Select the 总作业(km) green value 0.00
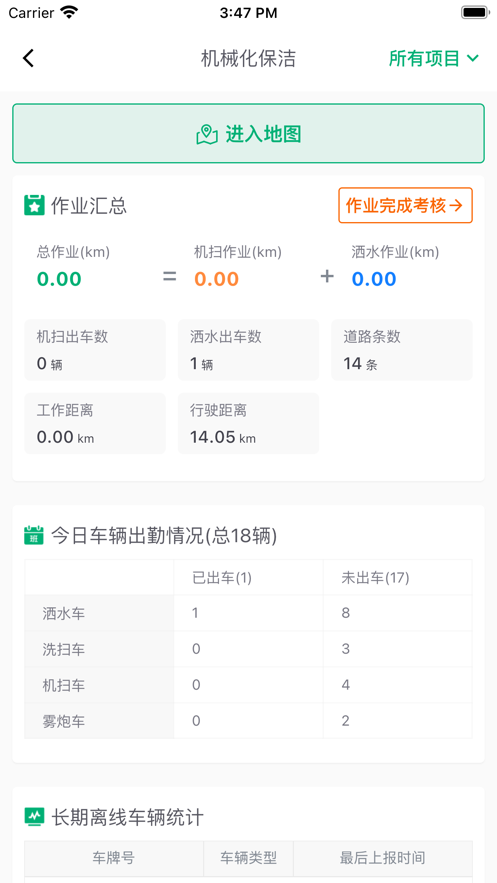The height and width of the screenshot is (883, 497). [x=59, y=279]
